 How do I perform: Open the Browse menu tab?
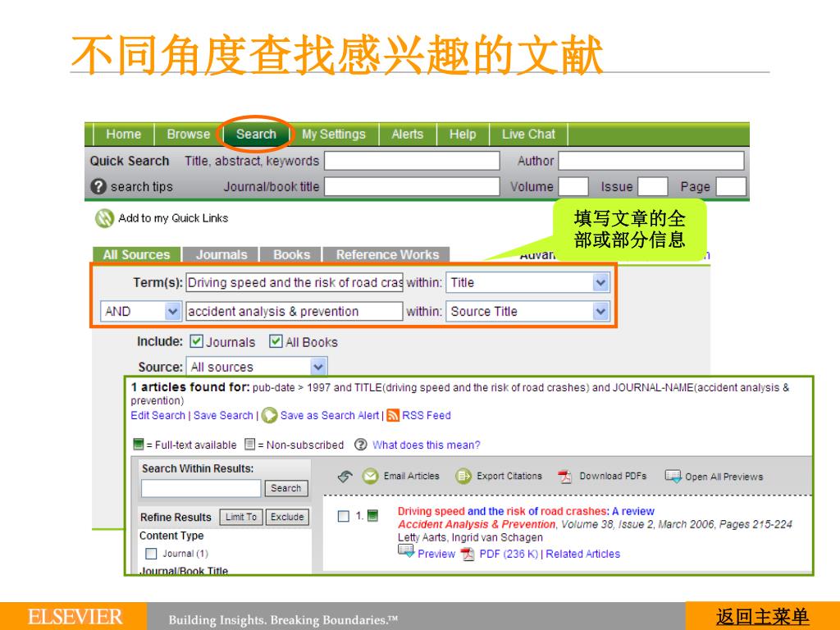[189, 134]
